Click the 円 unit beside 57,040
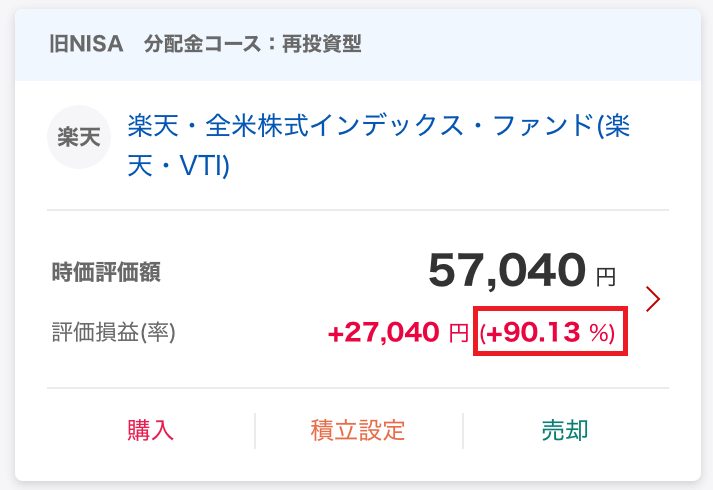This screenshot has height=490, width=713. tap(606, 276)
